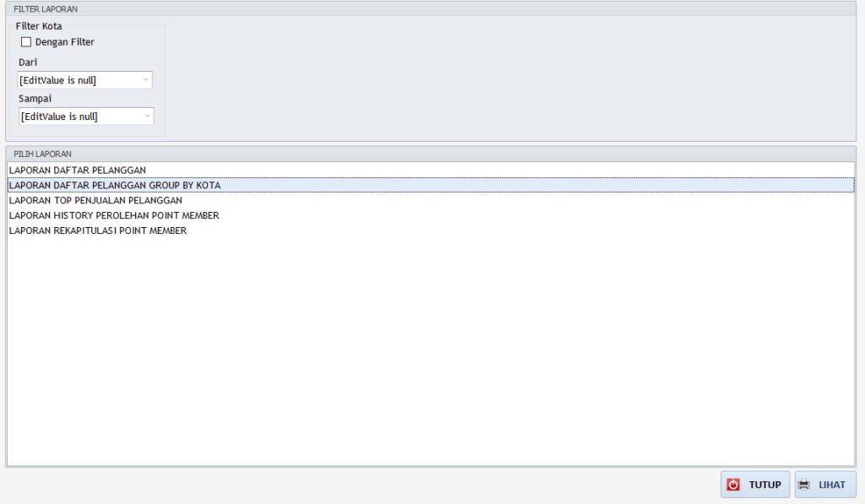Viewport: 865px width, 504px height.
Task: Click empty area of the report list
Action: coord(431,355)
